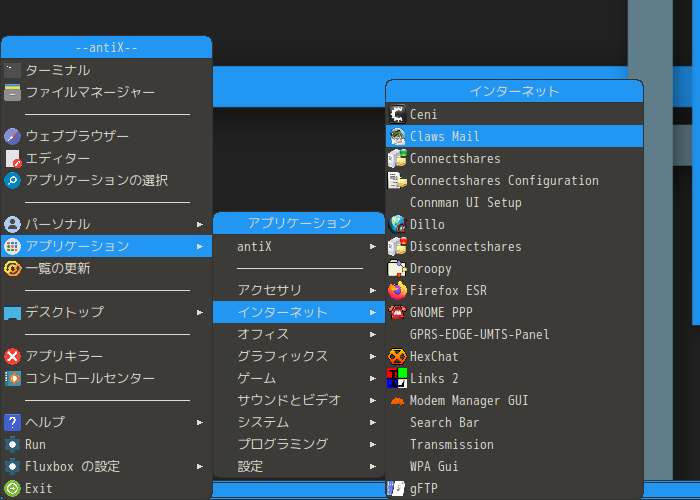Click the Connectshares Configuration icon
Viewport: 700px width, 500px height.
(x=397, y=180)
